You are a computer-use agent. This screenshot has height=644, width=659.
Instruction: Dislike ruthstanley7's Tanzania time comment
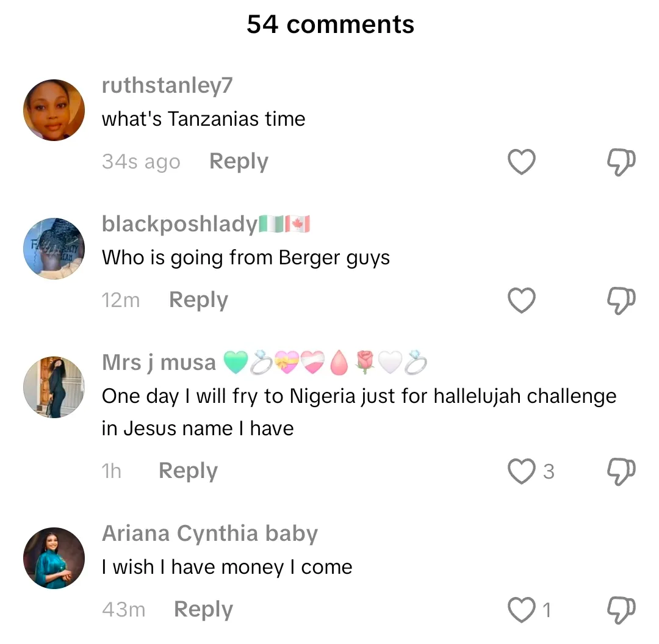(x=621, y=161)
